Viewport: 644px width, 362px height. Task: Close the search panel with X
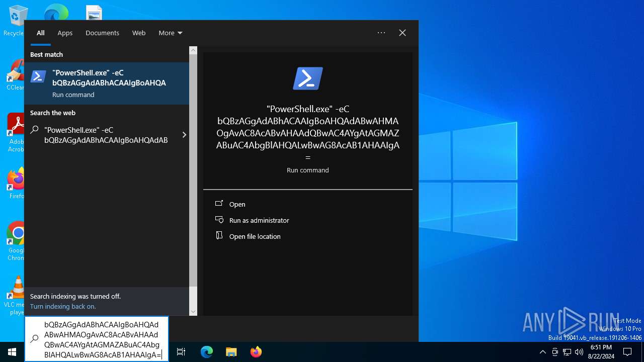tap(403, 33)
